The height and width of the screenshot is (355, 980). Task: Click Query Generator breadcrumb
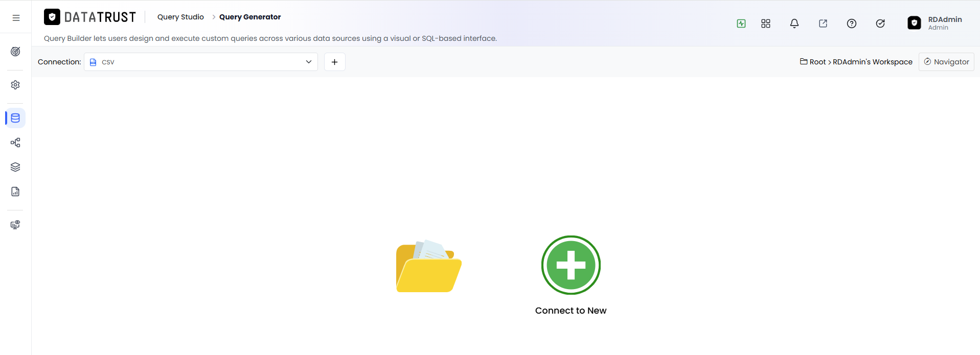250,17
